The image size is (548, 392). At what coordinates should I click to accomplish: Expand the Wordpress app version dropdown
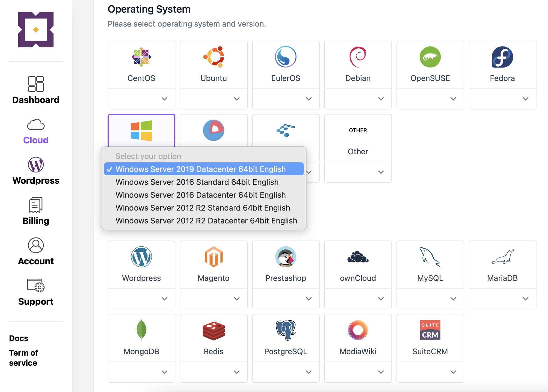tap(141, 299)
